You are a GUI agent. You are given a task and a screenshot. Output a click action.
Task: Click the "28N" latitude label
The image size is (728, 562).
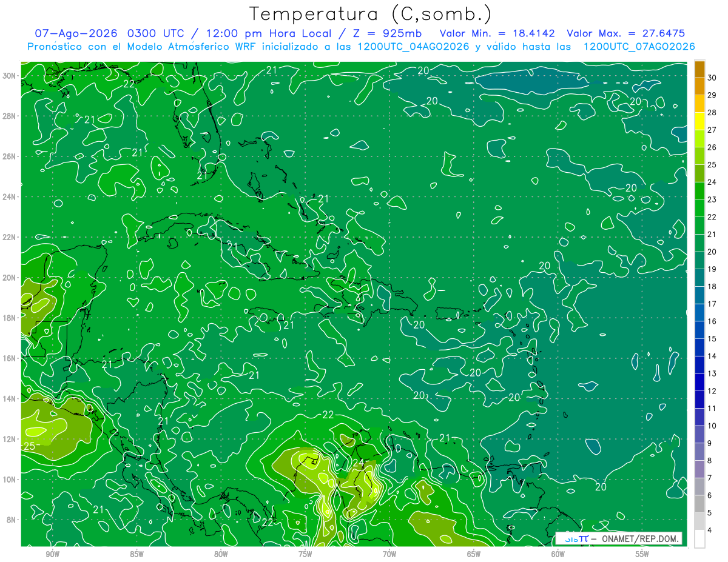(10, 116)
